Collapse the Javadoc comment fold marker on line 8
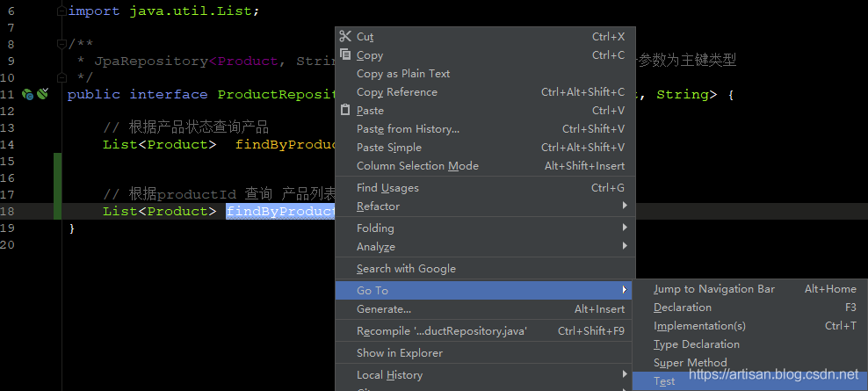 pos(61,44)
